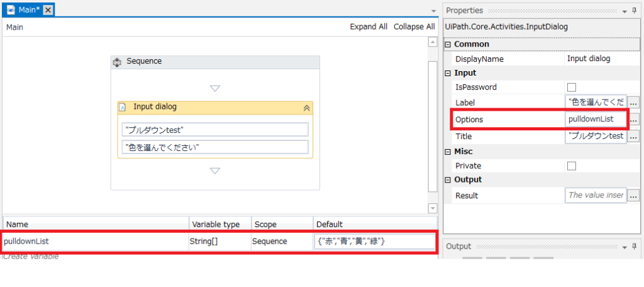Collapse the Misc property group
Image resolution: width=644 pixels, height=287 pixels.
coord(448,152)
